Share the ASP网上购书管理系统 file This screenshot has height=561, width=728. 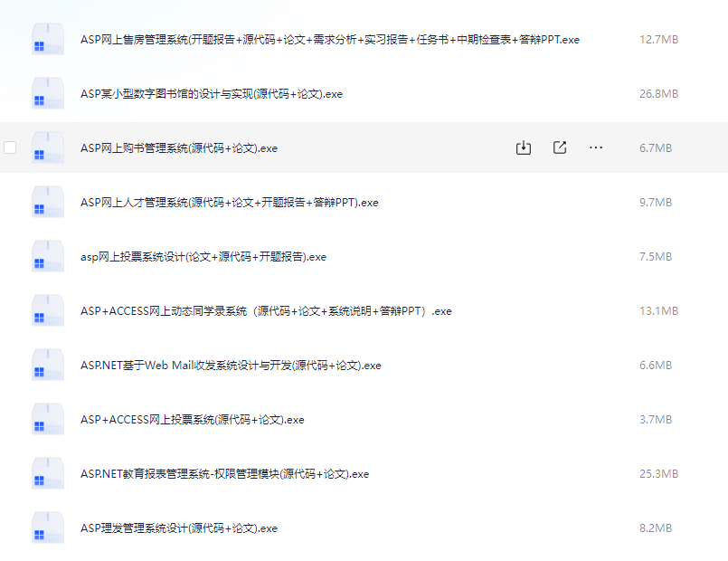[561, 147]
